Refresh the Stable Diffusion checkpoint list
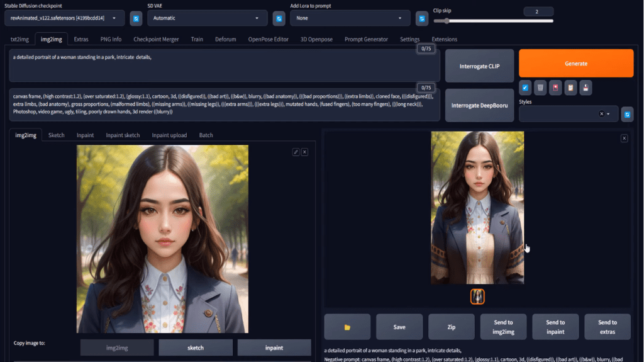The image size is (644, 362). coord(136,19)
